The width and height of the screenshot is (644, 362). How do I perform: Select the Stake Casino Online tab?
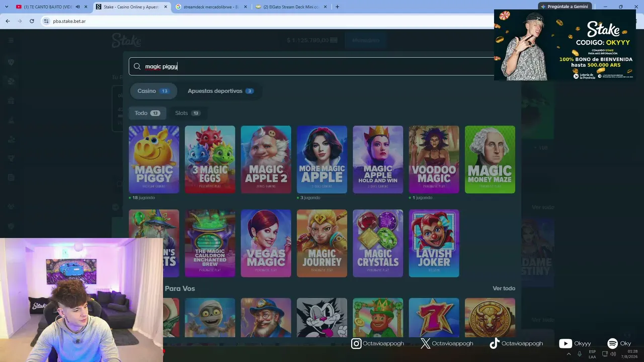[132, 7]
